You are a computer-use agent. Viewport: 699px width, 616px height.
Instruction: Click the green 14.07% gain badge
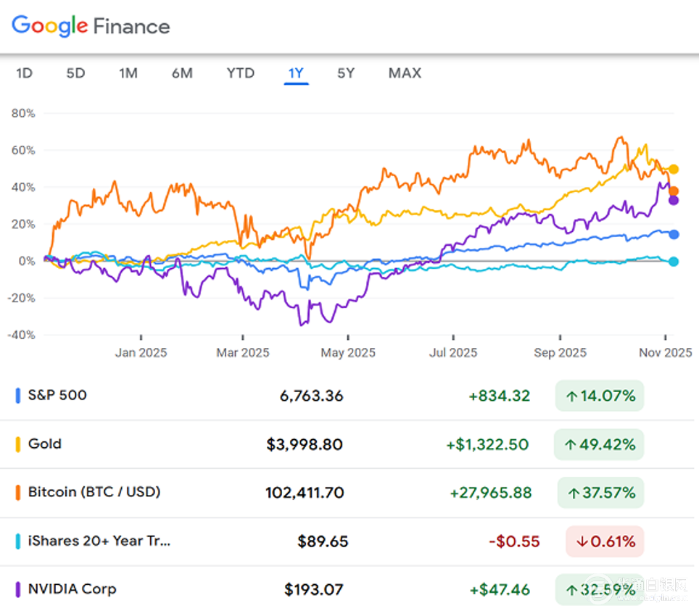[600, 396]
